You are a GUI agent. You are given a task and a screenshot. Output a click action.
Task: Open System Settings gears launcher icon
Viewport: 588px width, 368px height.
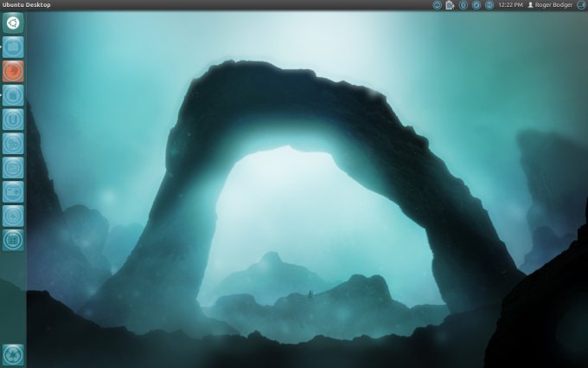point(13,144)
